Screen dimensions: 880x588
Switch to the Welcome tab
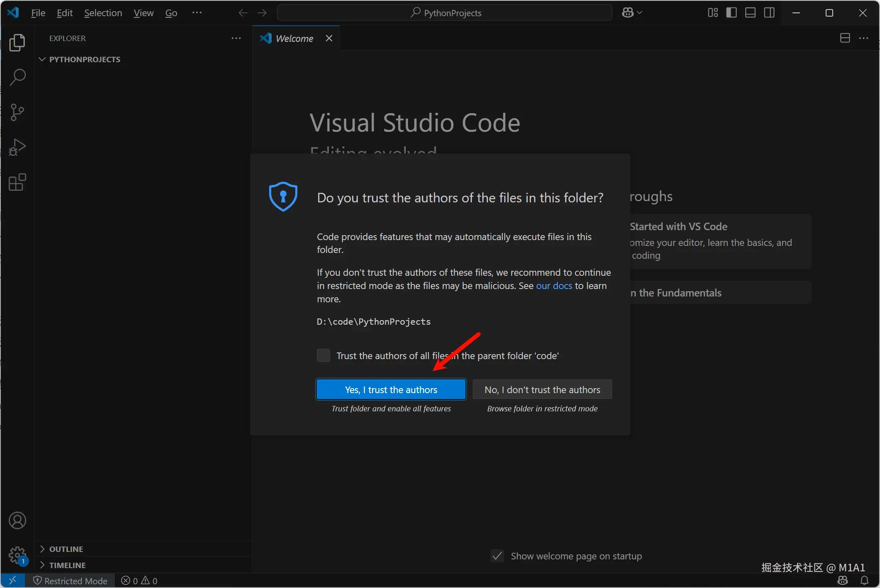click(295, 38)
